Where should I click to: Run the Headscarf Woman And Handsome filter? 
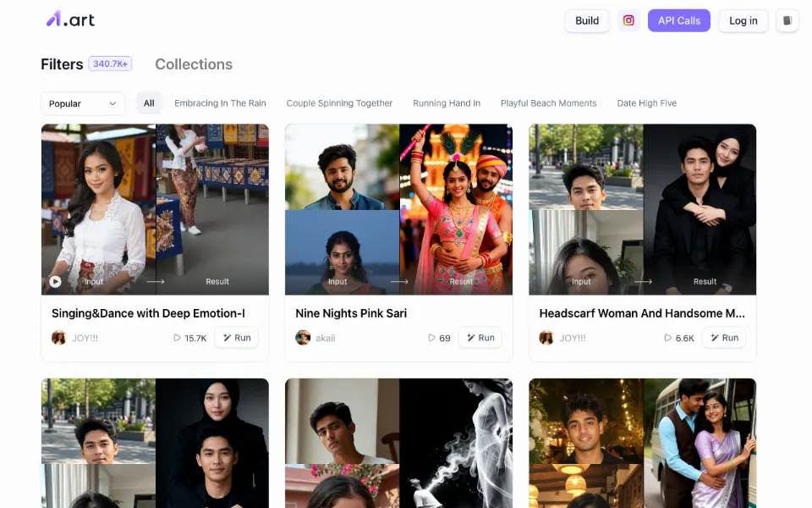pyautogui.click(x=724, y=338)
